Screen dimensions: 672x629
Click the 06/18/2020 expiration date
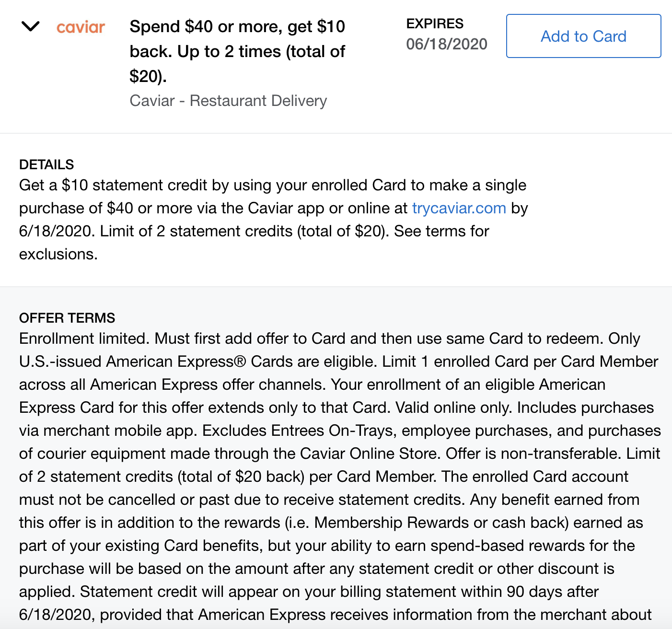click(446, 44)
